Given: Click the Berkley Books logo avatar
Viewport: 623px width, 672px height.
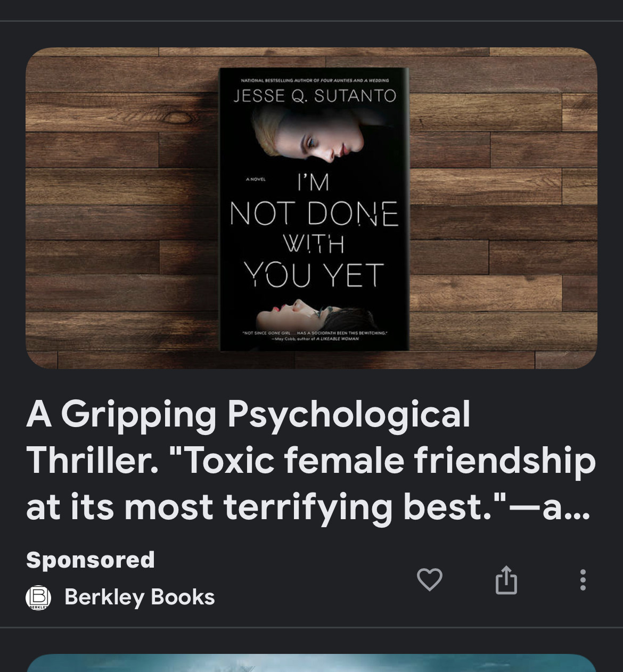Looking at the screenshot, I should pyautogui.click(x=38, y=597).
